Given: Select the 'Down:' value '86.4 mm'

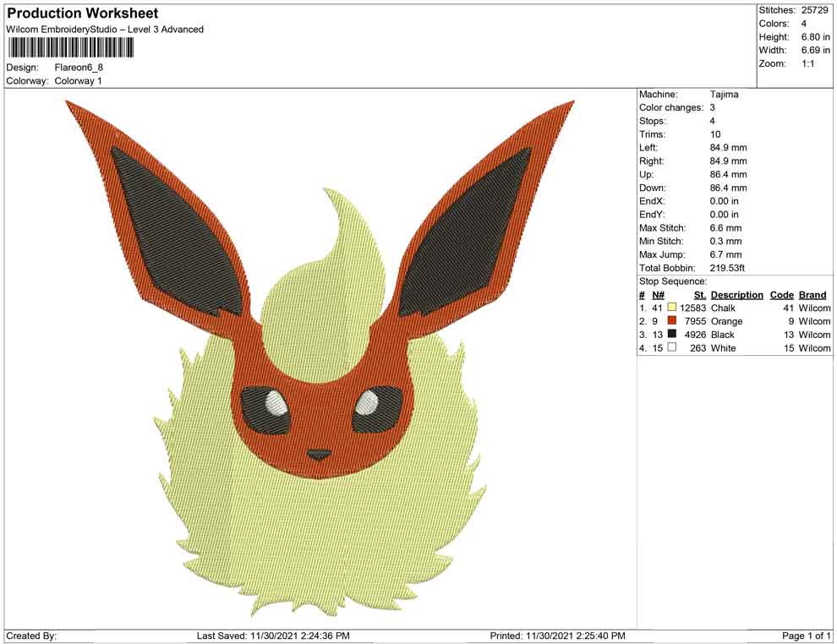Looking at the screenshot, I should (x=728, y=188).
